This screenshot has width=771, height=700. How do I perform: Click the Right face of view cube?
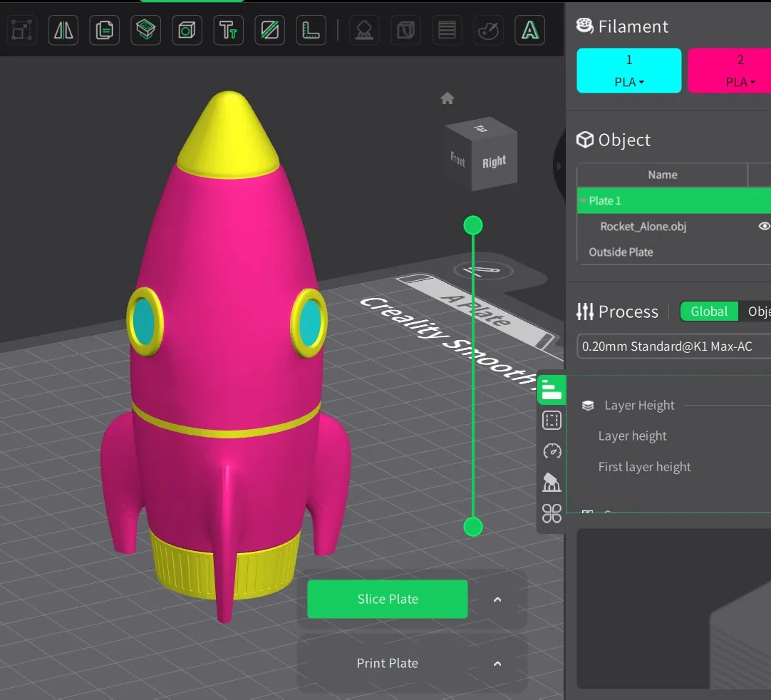click(x=494, y=162)
